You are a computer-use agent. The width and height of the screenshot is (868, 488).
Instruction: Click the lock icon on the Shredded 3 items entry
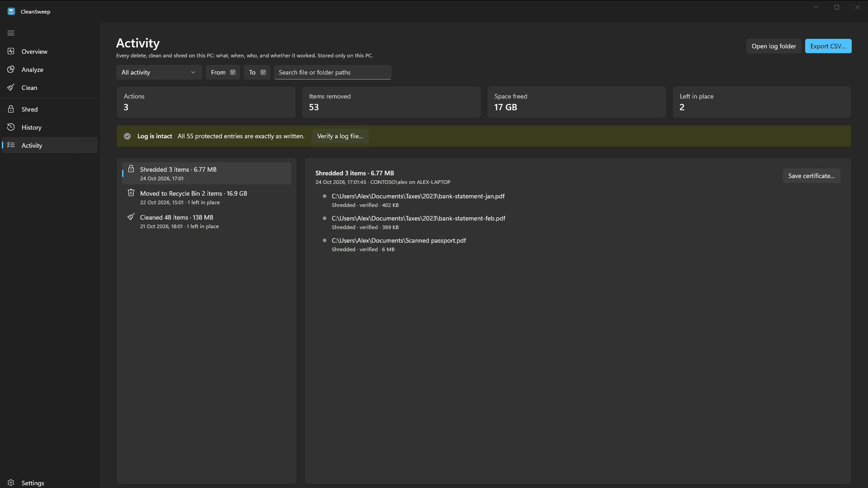tap(131, 169)
